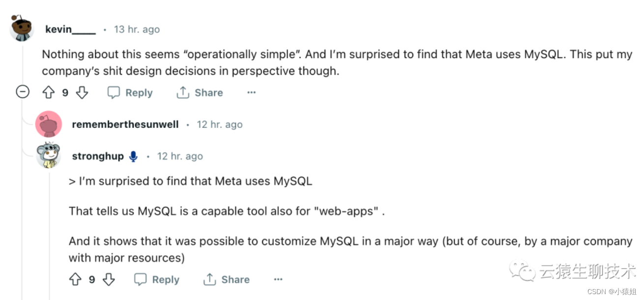Viewport: 644px width, 300px height.
Task: Open kevin____'s avatar
Action: coord(21,28)
